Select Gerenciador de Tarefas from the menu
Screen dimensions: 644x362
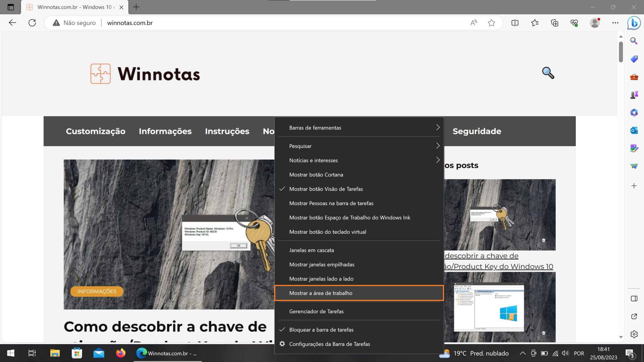pos(317,311)
